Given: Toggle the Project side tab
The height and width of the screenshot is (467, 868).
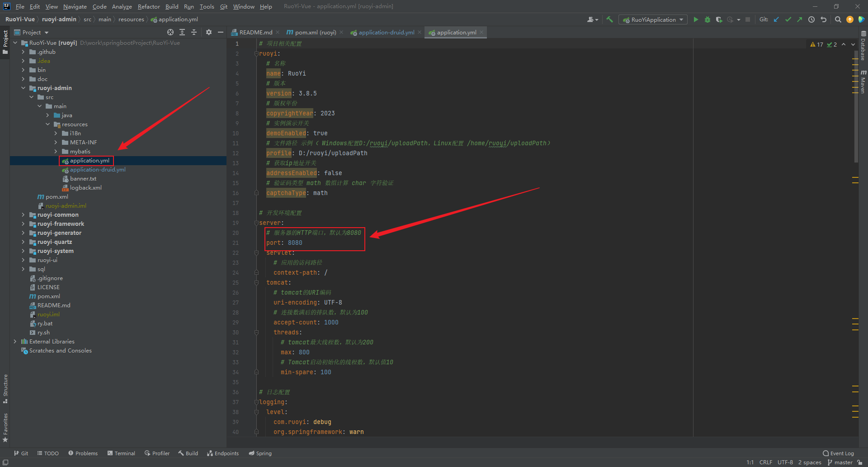Looking at the screenshot, I should [x=5, y=42].
